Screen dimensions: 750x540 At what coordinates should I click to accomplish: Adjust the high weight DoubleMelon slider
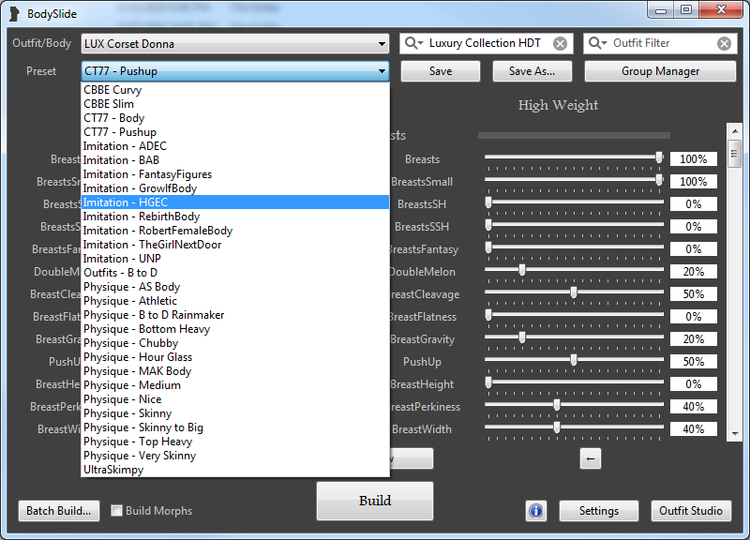click(x=522, y=270)
